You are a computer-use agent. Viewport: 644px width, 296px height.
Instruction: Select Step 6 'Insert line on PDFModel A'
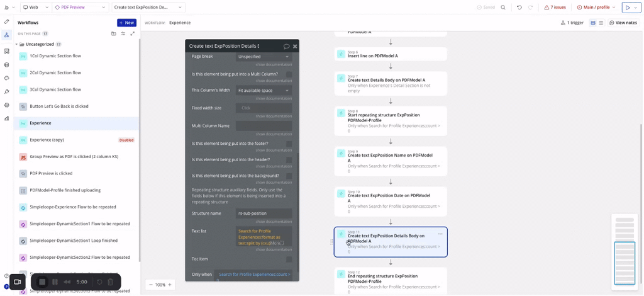pyautogui.click(x=391, y=54)
